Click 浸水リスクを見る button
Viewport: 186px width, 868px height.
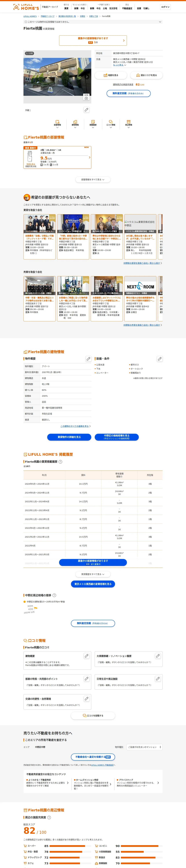(x=146, y=75)
